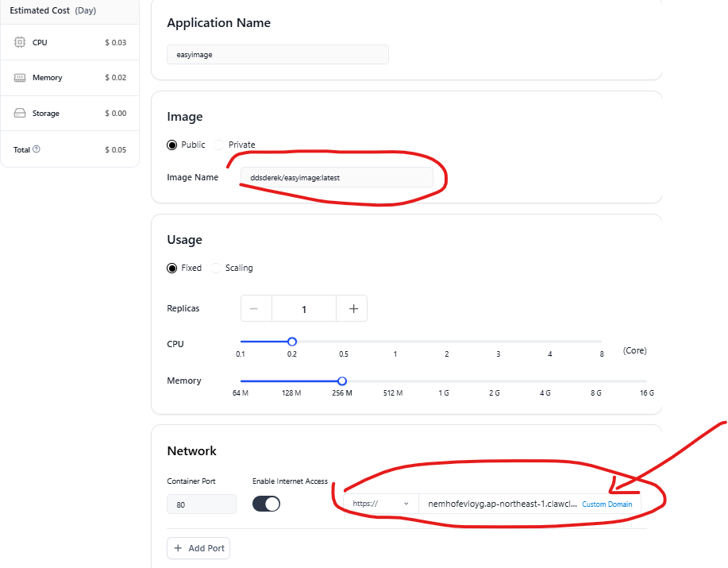Viewport: 728px width, 568px height.
Task: Set the CPU slider to 1 core mark
Action: click(x=395, y=342)
